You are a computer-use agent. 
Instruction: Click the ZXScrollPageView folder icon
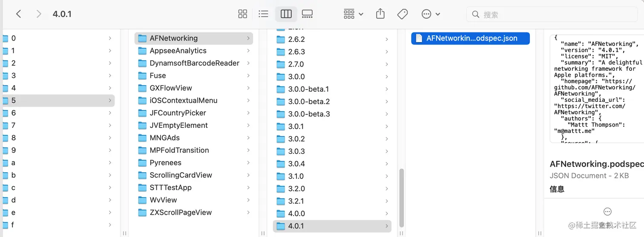142,212
